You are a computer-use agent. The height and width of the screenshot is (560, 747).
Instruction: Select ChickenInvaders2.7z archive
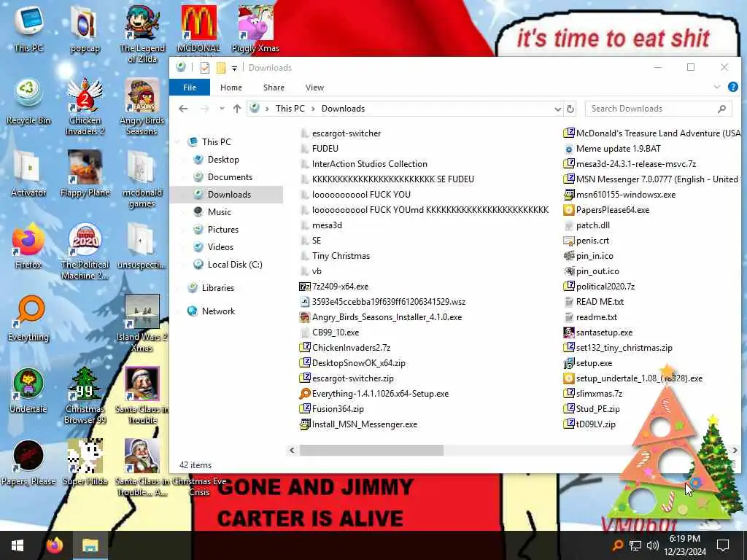pos(351,348)
